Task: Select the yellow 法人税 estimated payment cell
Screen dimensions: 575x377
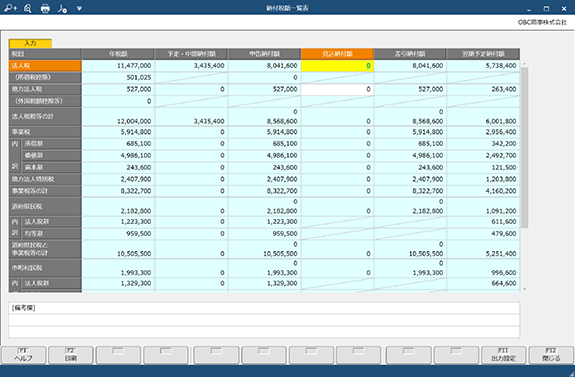Action: (337, 66)
